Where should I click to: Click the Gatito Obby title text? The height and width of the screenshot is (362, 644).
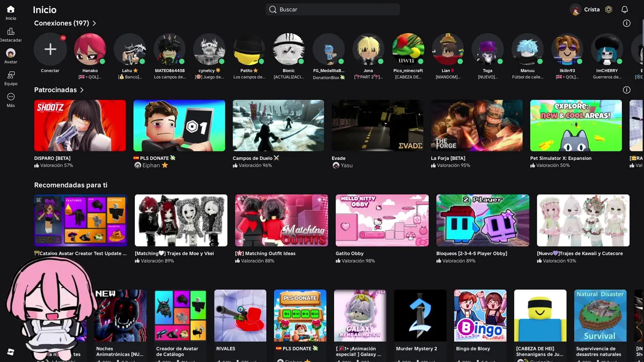pos(350,253)
